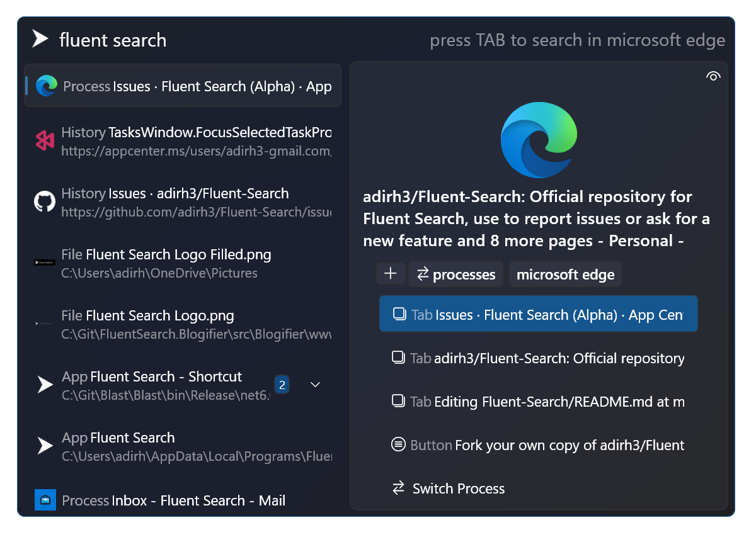Click the microsoft edge tag button
This screenshot has height=542, width=756.
coord(565,274)
